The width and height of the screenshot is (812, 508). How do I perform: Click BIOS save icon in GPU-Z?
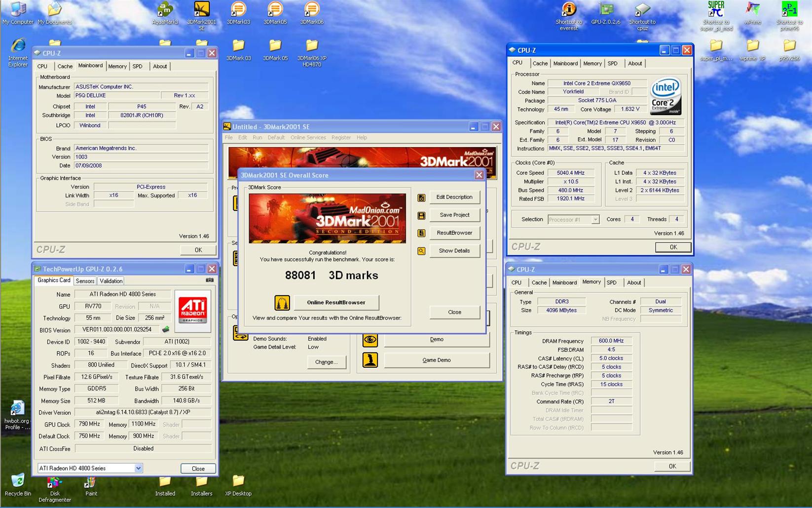click(x=166, y=329)
